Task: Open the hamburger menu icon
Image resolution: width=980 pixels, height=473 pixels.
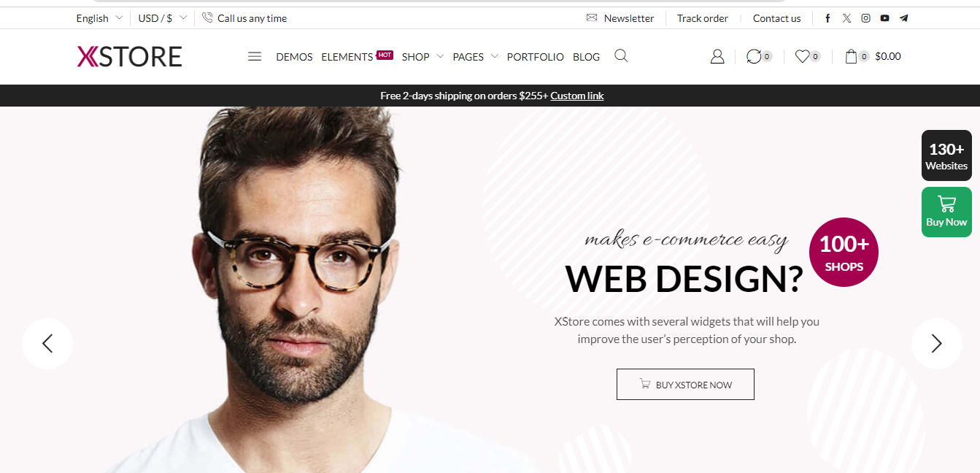Action: point(255,56)
